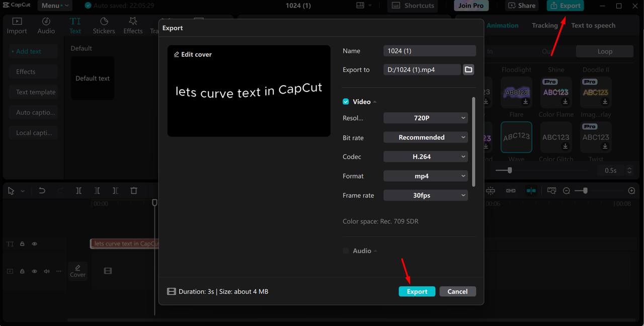Select the Text template sidebar item
Viewport: 644px width, 326px height.
pyautogui.click(x=33, y=92)
